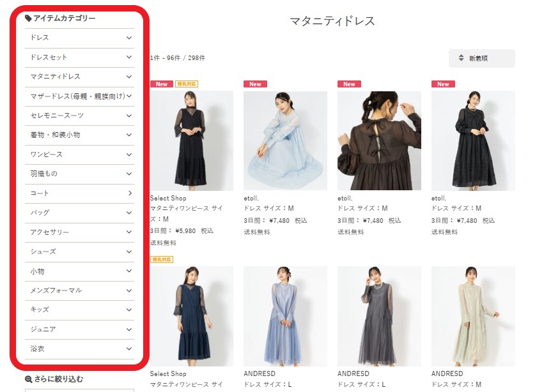Open the light blue etoll. dress photo
This screenshot has height=392, width=544.
coord(285,140)
